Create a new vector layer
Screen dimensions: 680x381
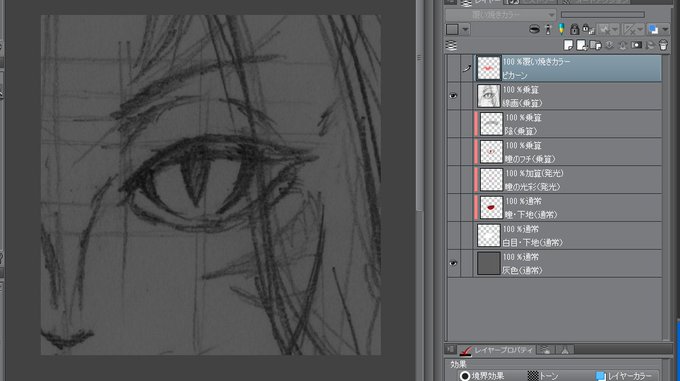[x=582, y=46]
